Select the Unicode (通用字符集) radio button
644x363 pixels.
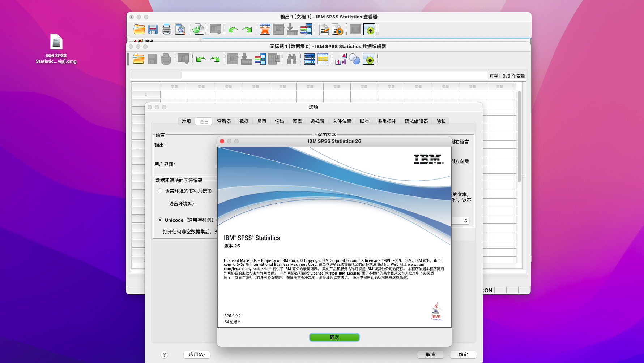coord(160,220)
